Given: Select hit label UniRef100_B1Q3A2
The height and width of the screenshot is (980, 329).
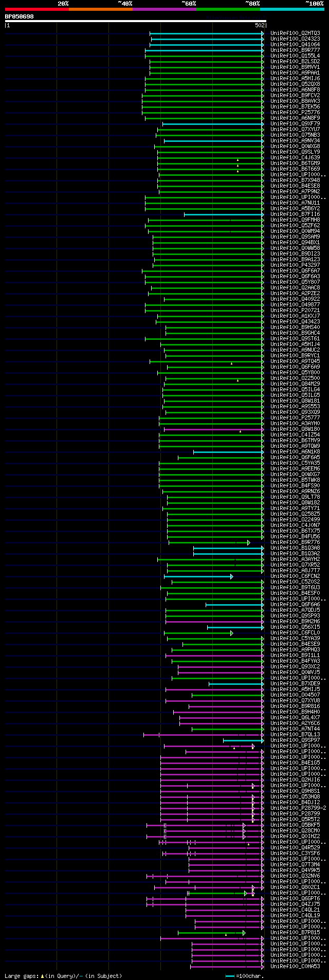Looking at the screenshot, I should pos(295,554).
